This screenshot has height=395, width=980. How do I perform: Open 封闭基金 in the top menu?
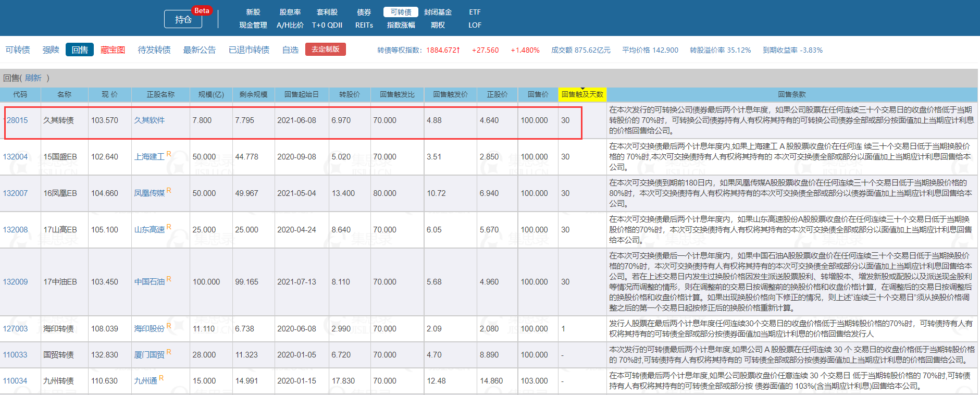click(x=438, y=12)
